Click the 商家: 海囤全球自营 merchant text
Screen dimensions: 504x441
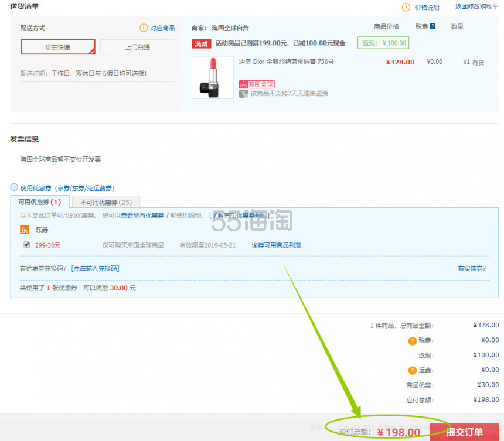pyautogui.click(x=220, y=28)
